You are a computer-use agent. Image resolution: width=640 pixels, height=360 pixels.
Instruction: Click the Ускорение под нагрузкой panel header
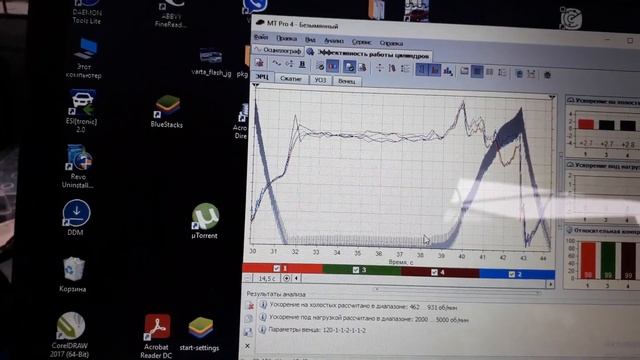[x=602, y=166]
